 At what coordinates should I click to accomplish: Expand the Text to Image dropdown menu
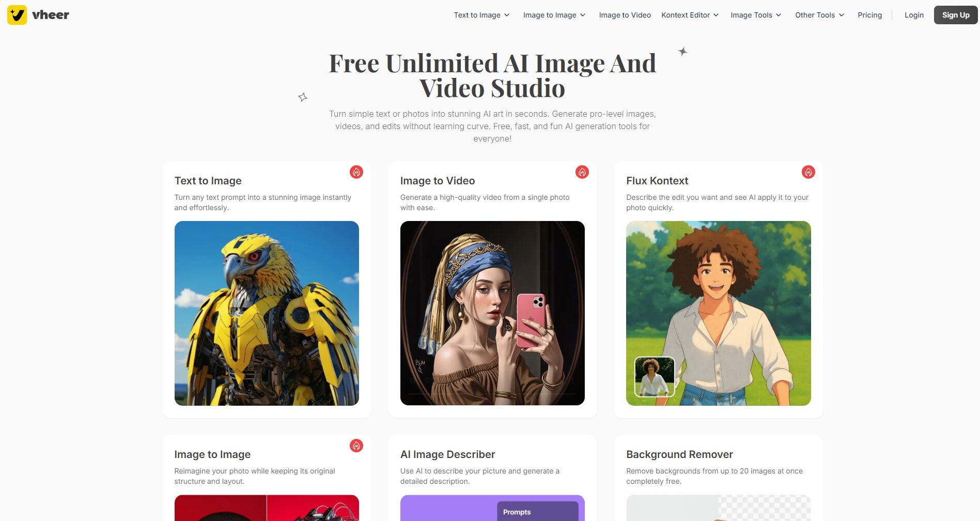[x=481, y=15]
